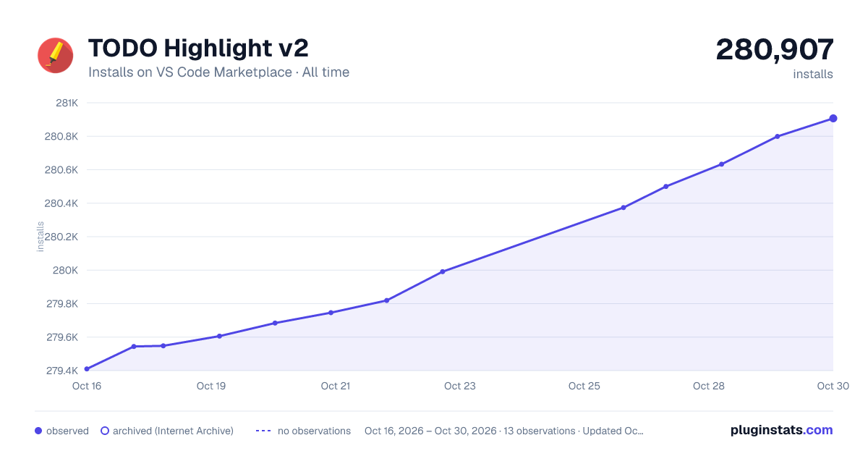This screenshot has height=456, width=868.
Task: Click the TODO Highlight highlighter logo icon
Action: [x=56, y=56]
